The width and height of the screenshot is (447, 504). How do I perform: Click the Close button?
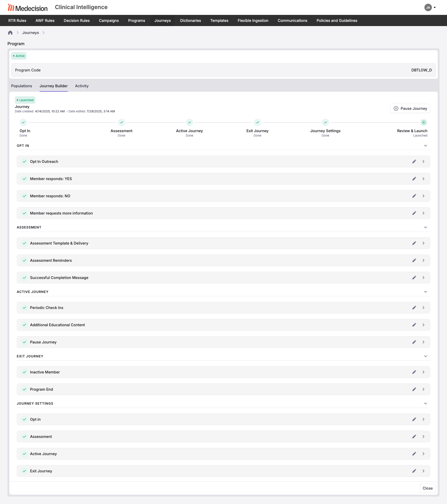coord(427,488)
